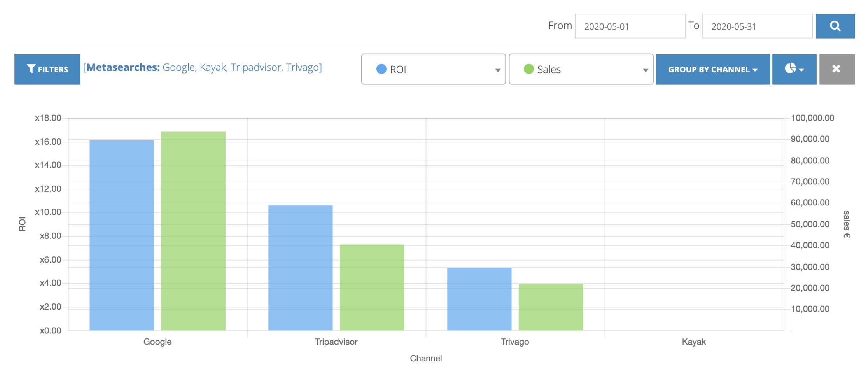Click the 10,000.00 sales axis value
Viewport: 868px width, 382px height.
(810, 309)
